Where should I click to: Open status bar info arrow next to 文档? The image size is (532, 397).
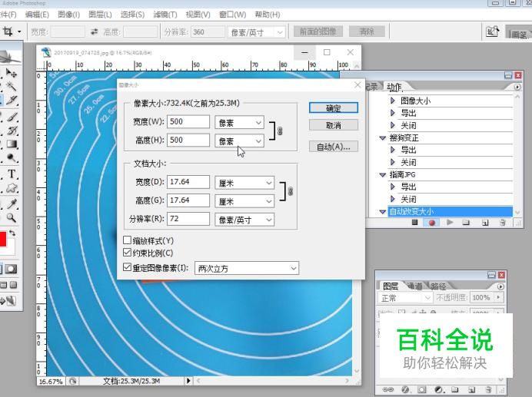pos(188,381)
